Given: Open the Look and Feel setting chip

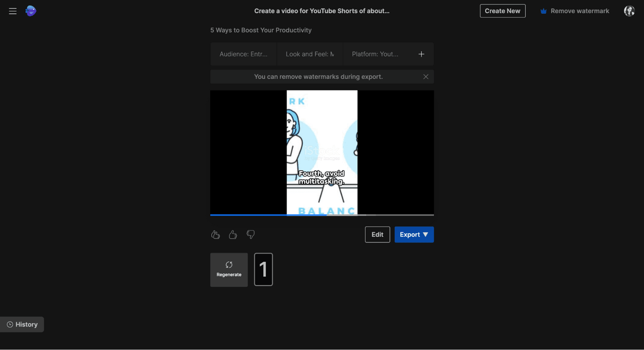Looking at the screenshot, I should [x=310, y=54].
